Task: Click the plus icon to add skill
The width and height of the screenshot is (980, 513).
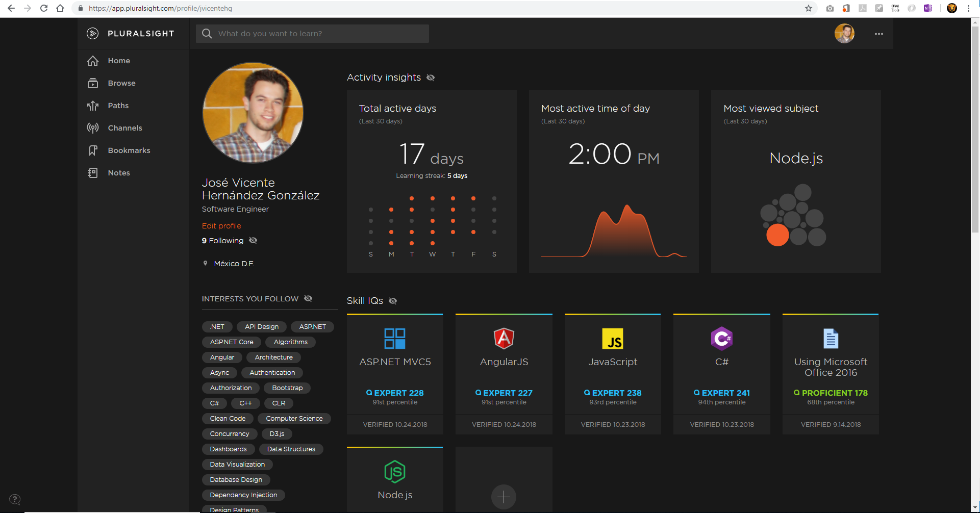Action: coord(504,497)
